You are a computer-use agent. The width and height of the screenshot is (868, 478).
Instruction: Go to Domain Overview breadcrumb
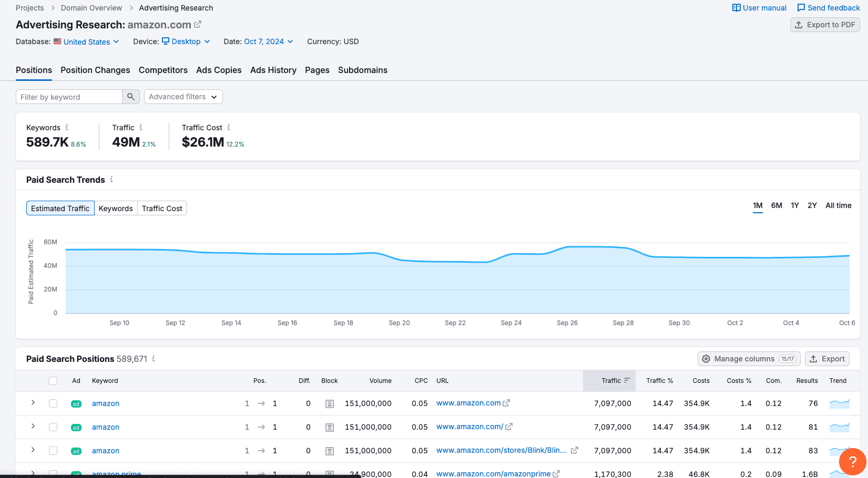coord(91,8)
